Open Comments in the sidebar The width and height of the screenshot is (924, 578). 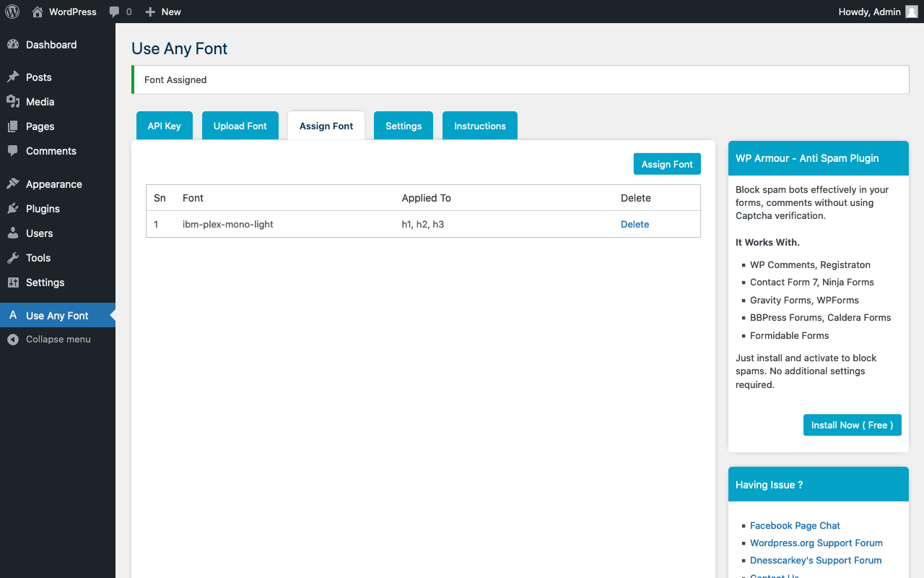click(x=58, y=151)
